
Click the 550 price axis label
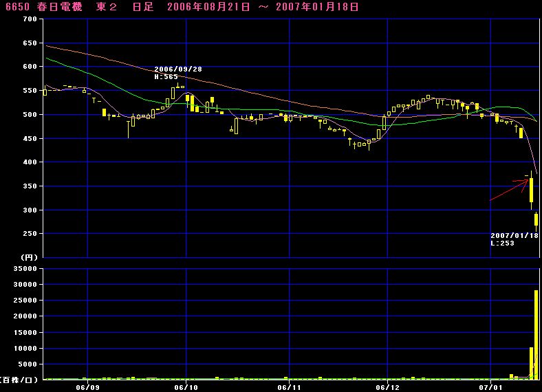(x=30, y=91)
